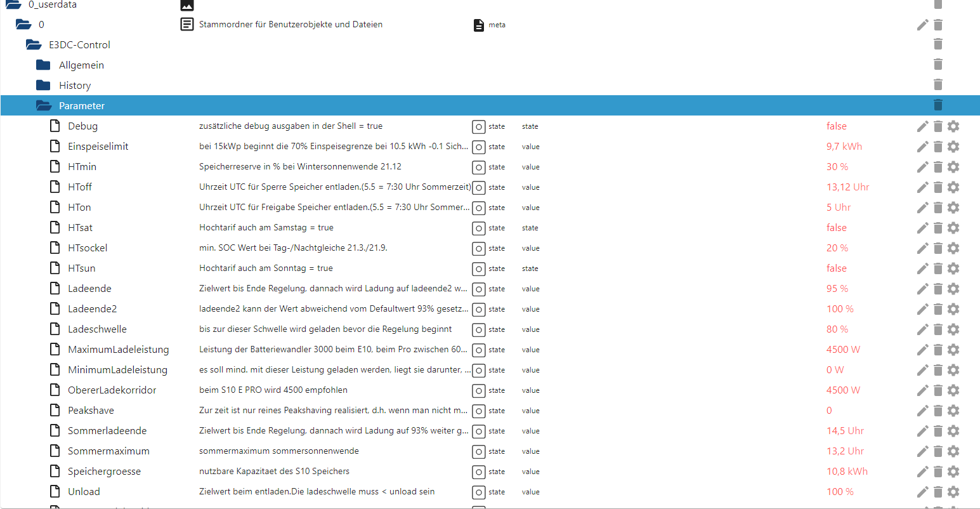Click the 95 % Ladeende value

[x=837, y=289]
